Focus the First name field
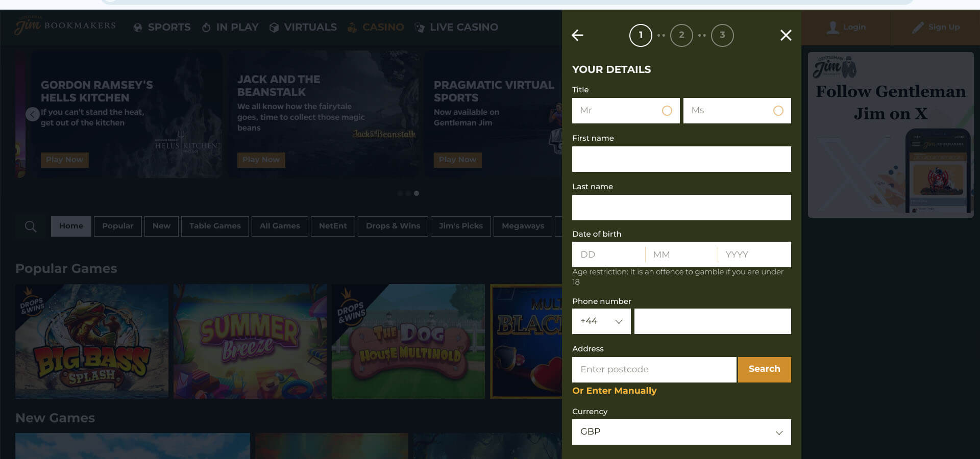This screenshot has width=980, height=459. click(681, 159)
